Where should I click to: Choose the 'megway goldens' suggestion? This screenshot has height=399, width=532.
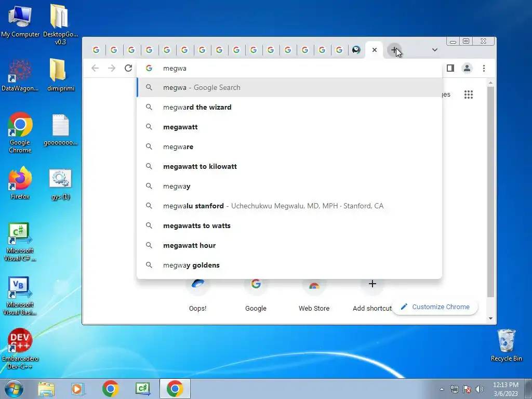(289, 265)
